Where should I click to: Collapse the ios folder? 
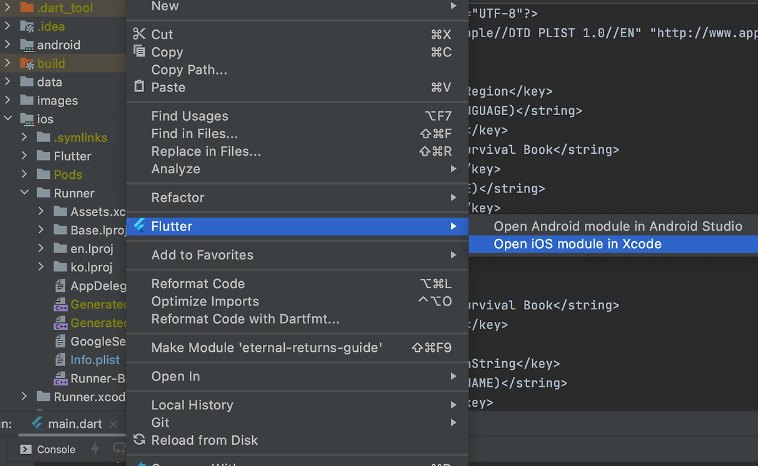coord(8,119)
